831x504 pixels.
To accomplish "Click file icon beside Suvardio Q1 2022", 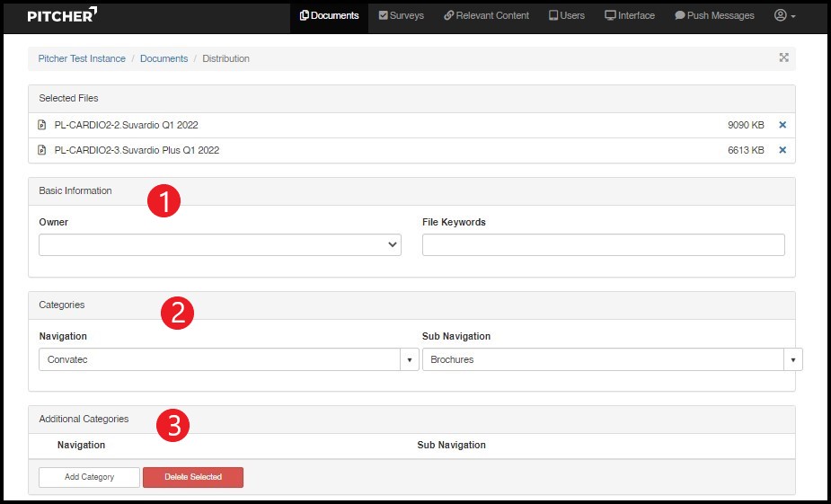I will coord(42,126).
